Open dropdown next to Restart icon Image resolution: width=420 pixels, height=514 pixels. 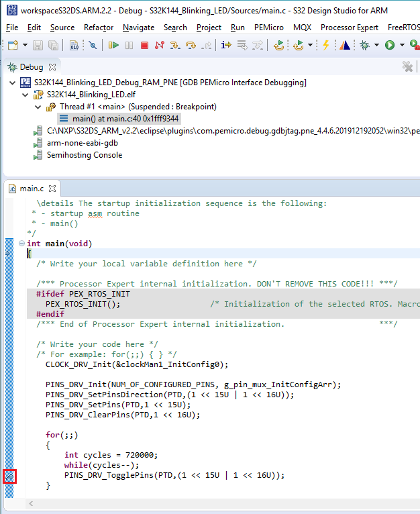[x=310, y=45]
